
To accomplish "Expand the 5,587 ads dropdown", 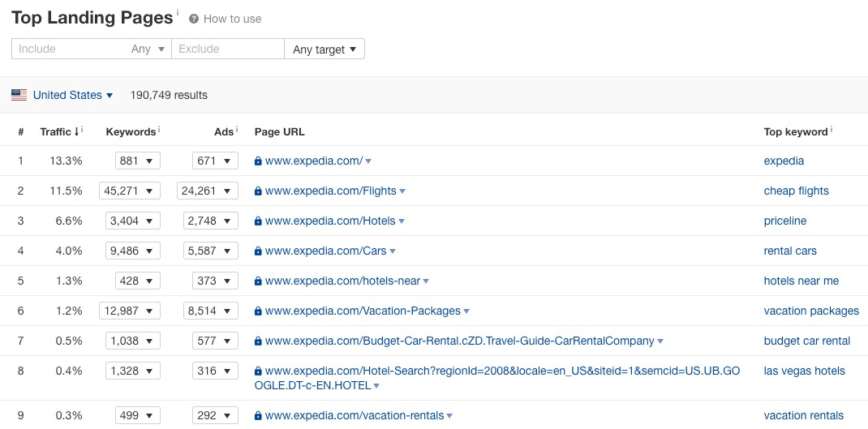I will point(211,251).
